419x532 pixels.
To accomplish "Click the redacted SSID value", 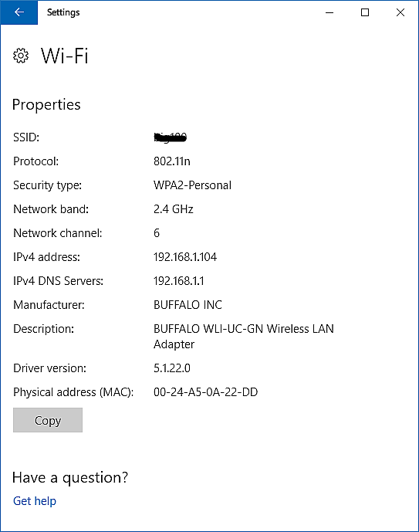I will 171,137.
